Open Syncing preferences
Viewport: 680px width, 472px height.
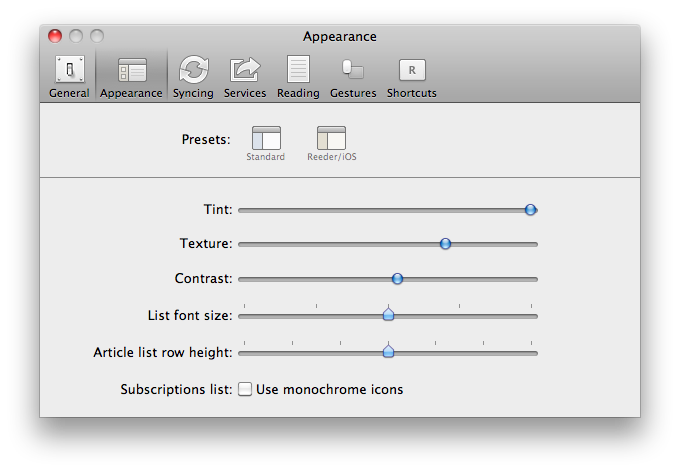tap(193, 77)
